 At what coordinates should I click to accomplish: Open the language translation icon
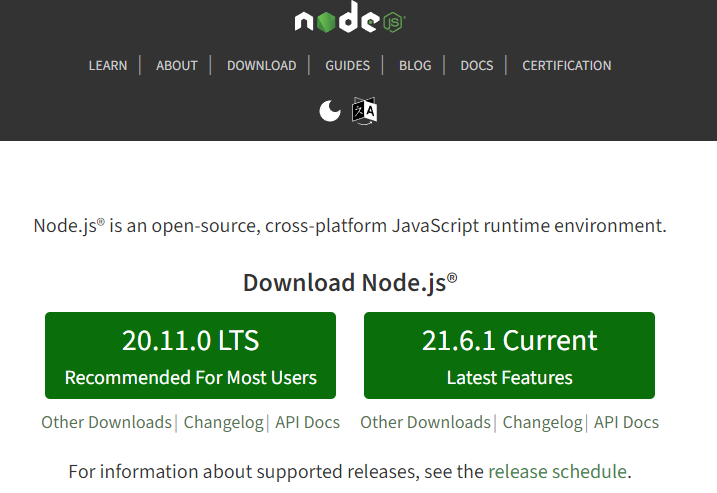pyautogui.click(x=364, y=111)
